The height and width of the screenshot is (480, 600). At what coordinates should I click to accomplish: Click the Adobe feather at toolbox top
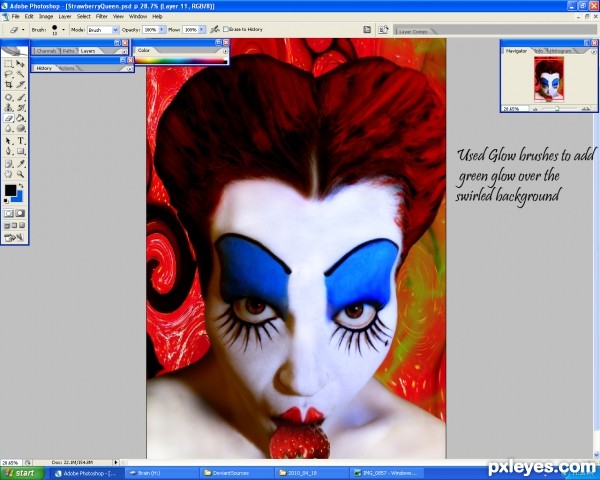pos(14,51)
